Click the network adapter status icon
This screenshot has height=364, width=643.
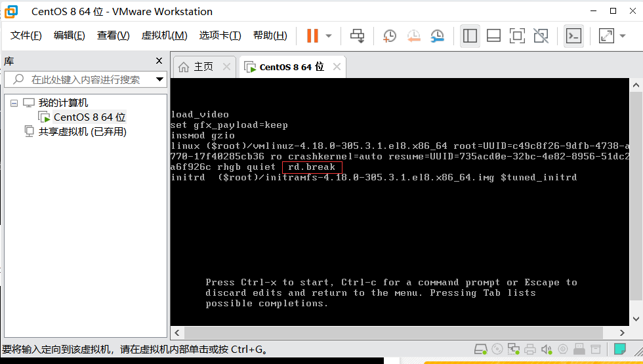[513, 349]
